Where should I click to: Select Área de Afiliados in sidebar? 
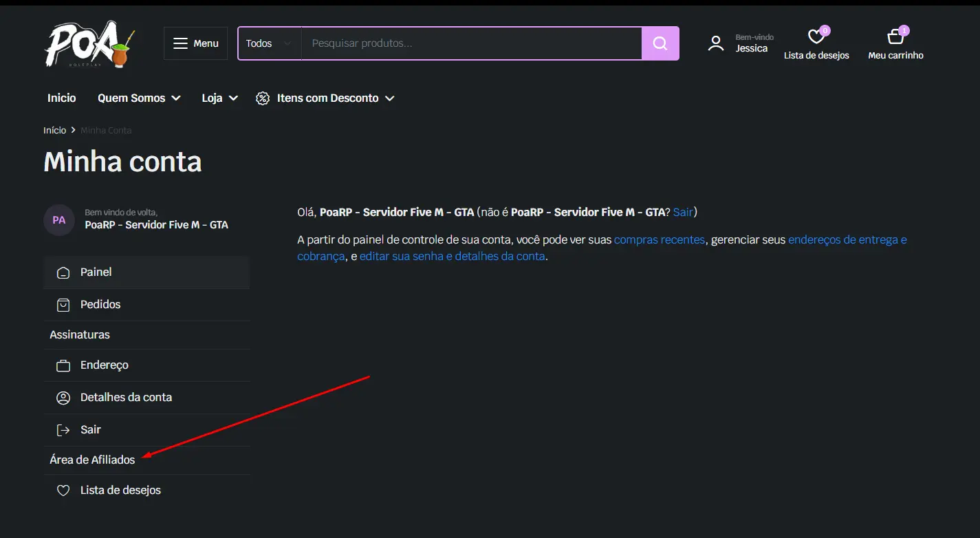92,460
